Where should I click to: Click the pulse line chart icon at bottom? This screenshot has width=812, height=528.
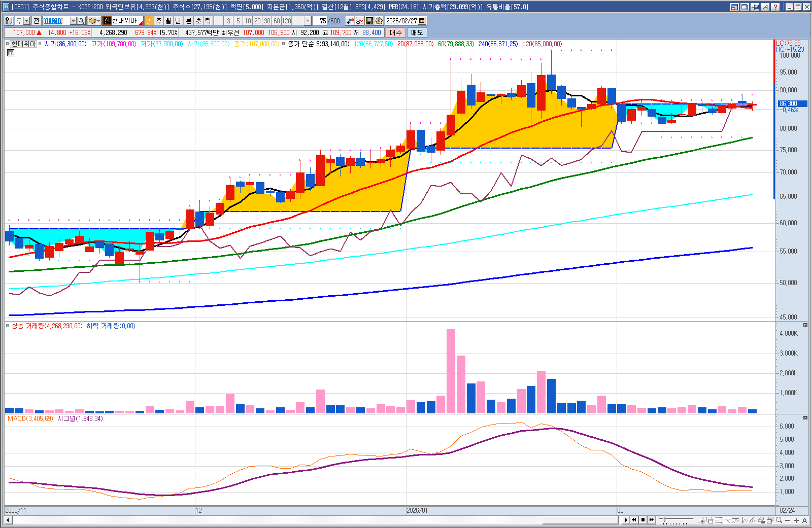click(x=745, y=520)
